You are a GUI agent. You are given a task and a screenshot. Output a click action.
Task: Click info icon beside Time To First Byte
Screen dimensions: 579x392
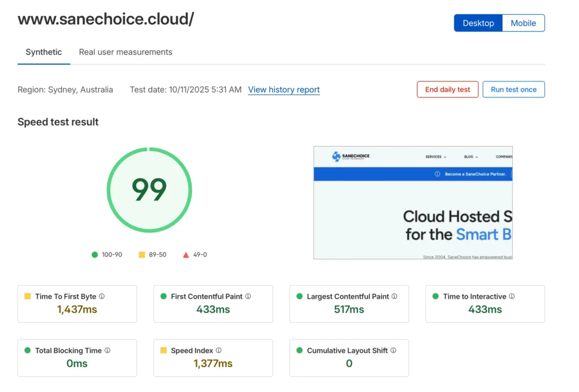coord(102,296)
